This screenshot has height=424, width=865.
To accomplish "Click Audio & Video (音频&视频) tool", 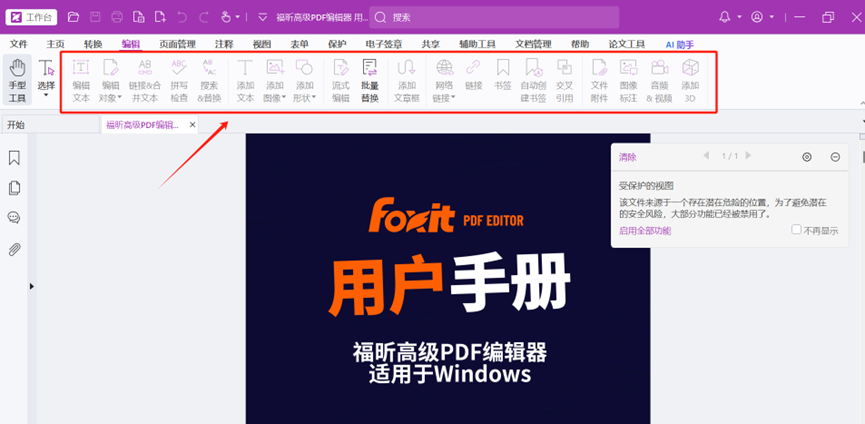I will [x=659, y=81].
